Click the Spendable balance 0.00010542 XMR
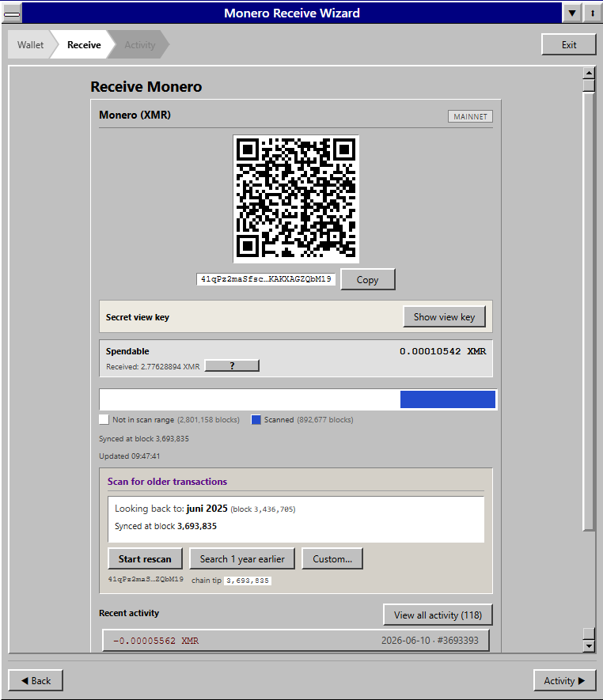The height and width of the screenshot is (700, 603). click(442, 351)
